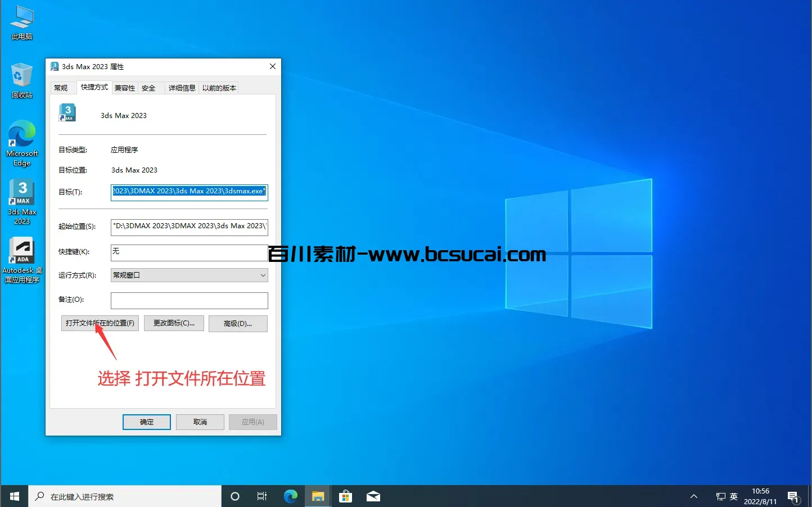Show hidden tray icons chevron
Viewport: 812px width, 507px height.
tap(694, 496)
